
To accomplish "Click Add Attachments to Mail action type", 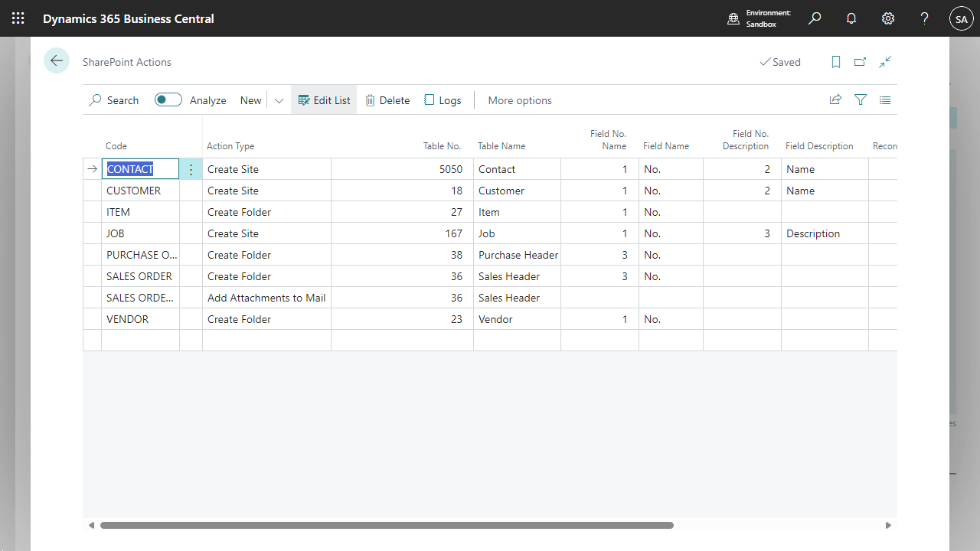I will [x=266, y=298].
